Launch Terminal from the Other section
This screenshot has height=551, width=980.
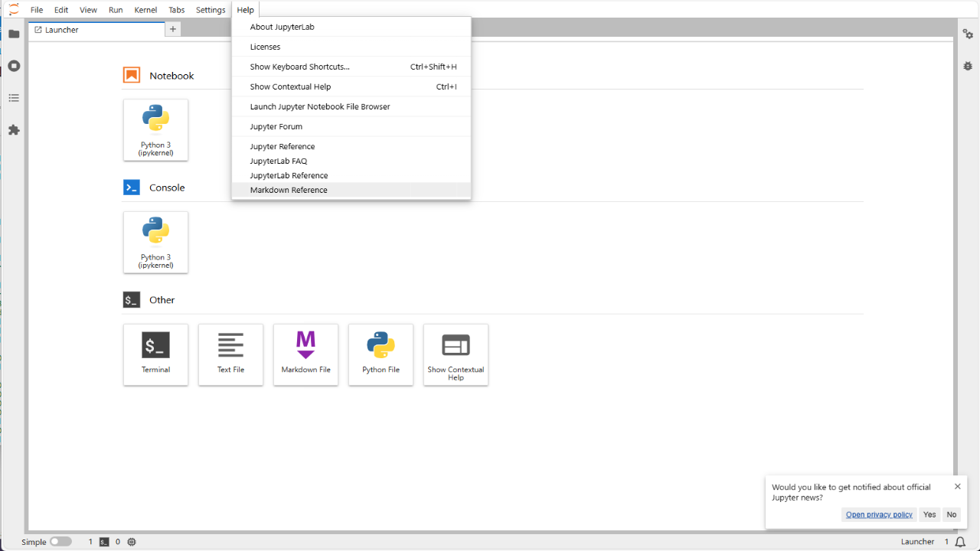(x=155, y=354)
